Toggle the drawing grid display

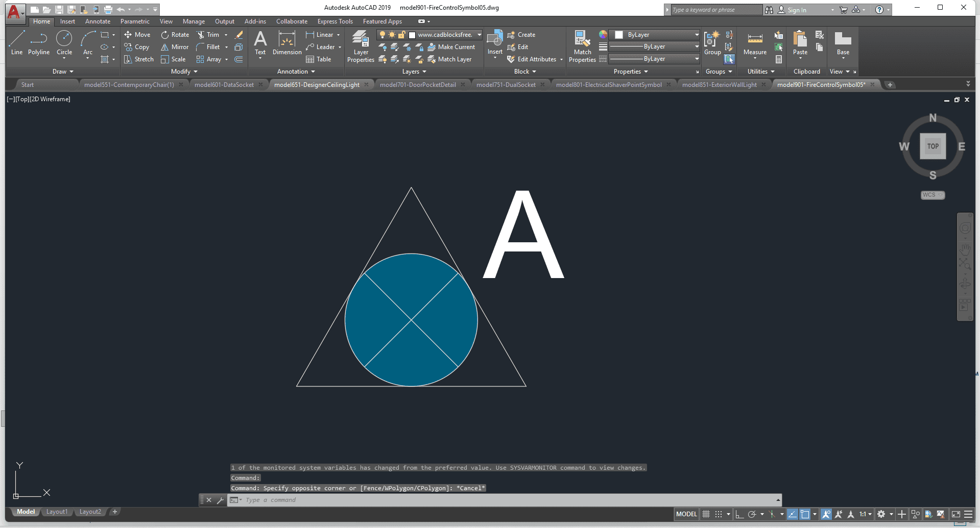coord(706,514)
